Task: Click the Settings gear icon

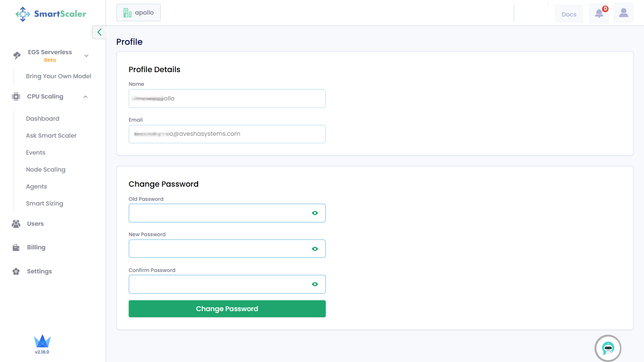Action: click(x=16, y=271)
